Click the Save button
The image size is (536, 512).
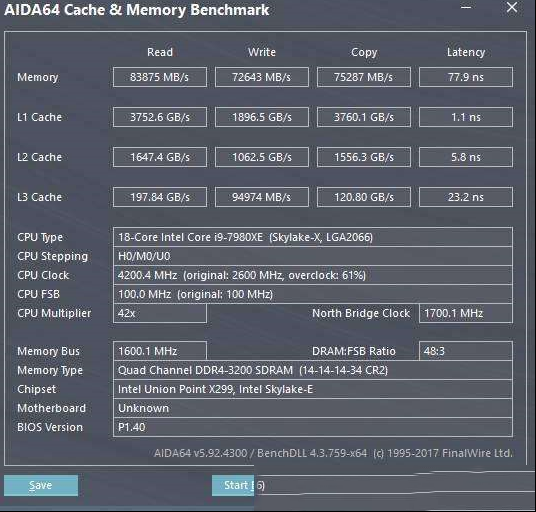(41, 485)
